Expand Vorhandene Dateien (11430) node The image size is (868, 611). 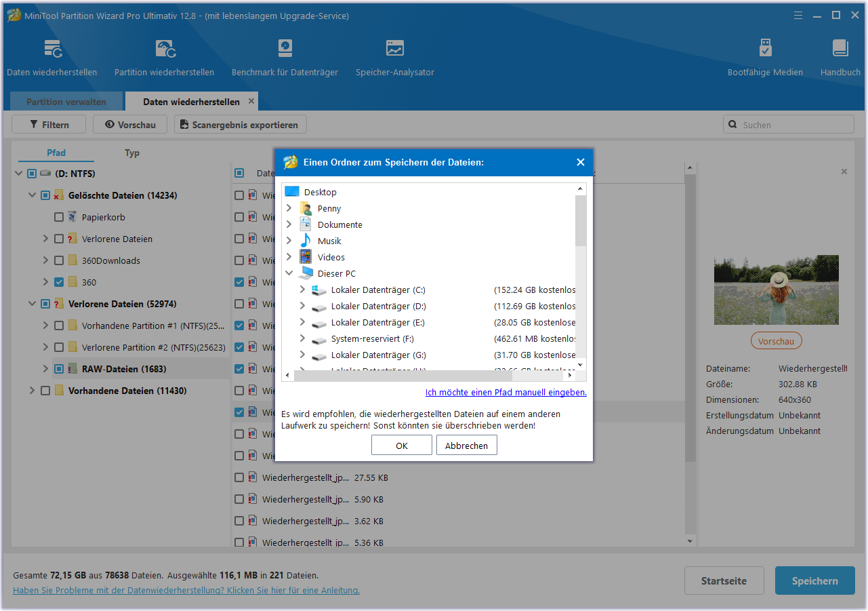pyautogui.click(x=32, y=391)
